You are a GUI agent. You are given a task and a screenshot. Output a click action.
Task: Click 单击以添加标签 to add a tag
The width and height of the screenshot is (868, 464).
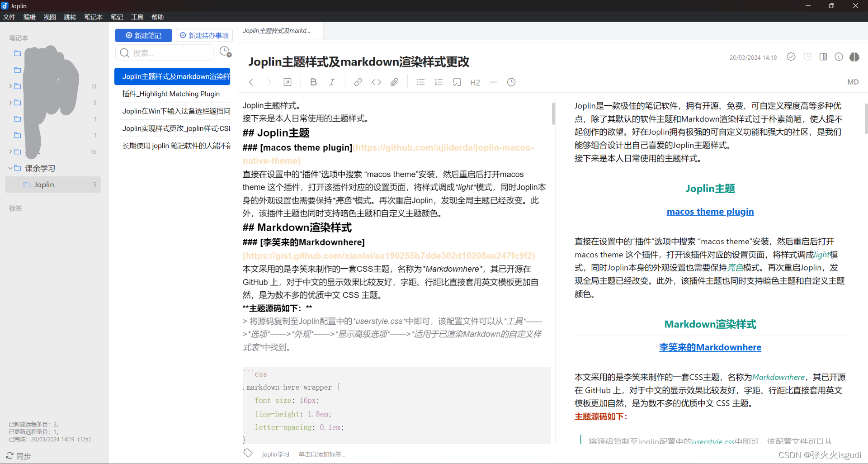click(322, 454)
